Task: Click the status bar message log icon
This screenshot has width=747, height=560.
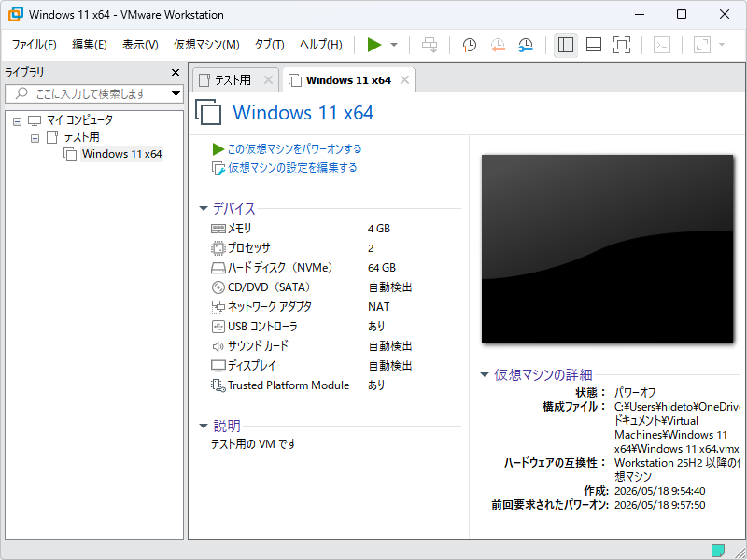Action: tap(717, 551)
